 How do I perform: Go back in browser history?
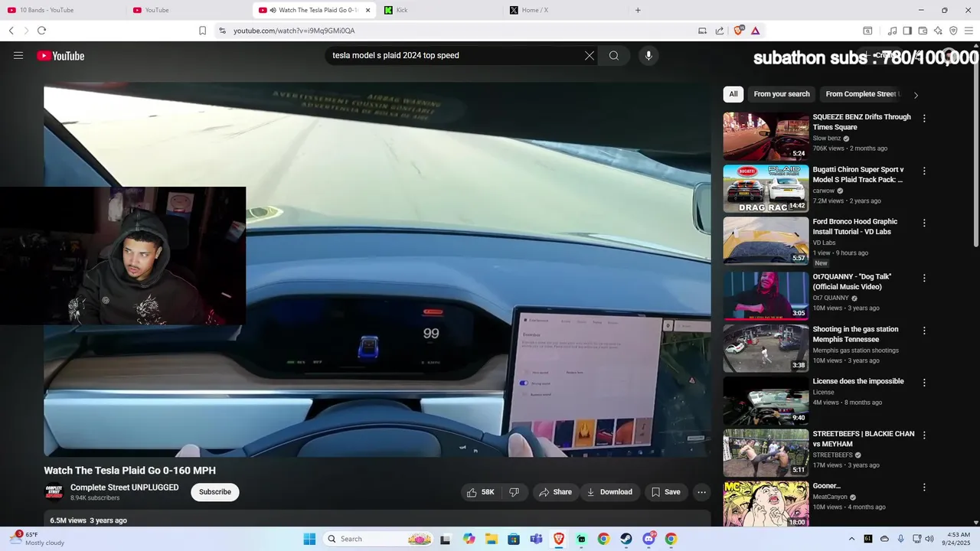coord(11,31)
